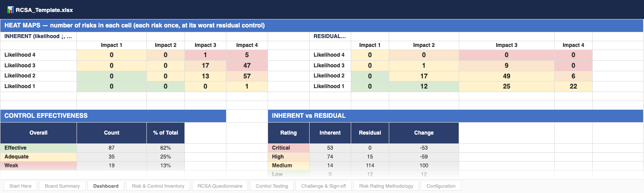Screen dimensions: 644x193
Task: Select the % of Total column header
Action: 165,133
